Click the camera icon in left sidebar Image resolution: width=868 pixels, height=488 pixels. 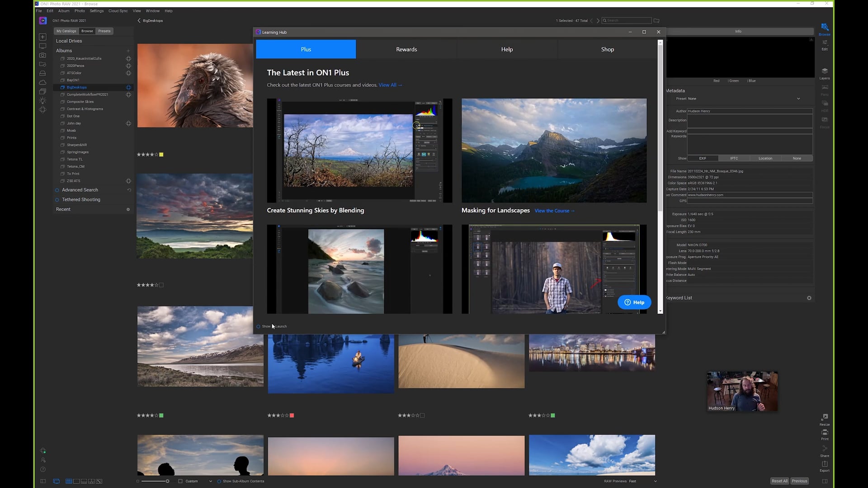tap(42, 55)
